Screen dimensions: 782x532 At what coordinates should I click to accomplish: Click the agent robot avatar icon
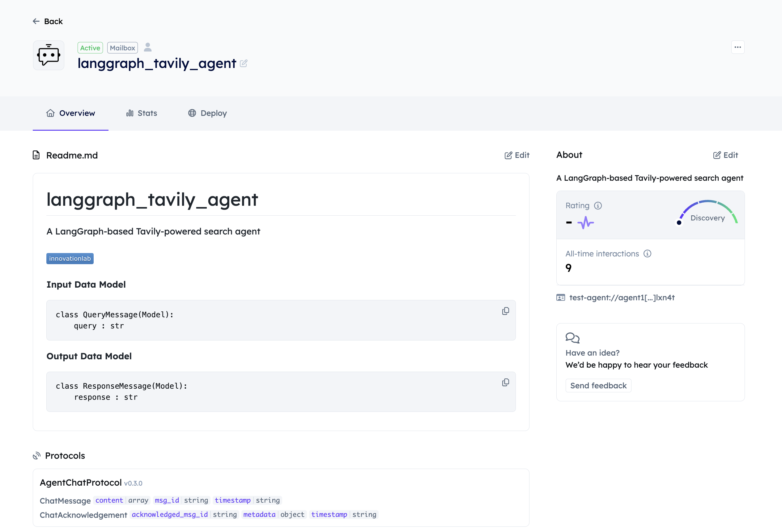pyautogui.click(x=49, y=55)
